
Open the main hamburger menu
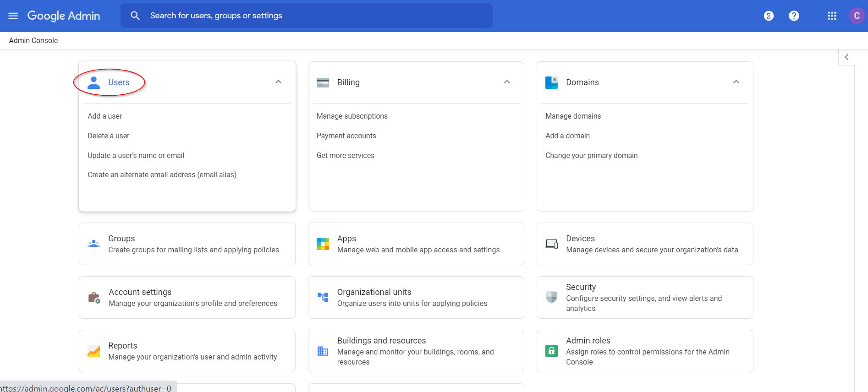[13, 16]
